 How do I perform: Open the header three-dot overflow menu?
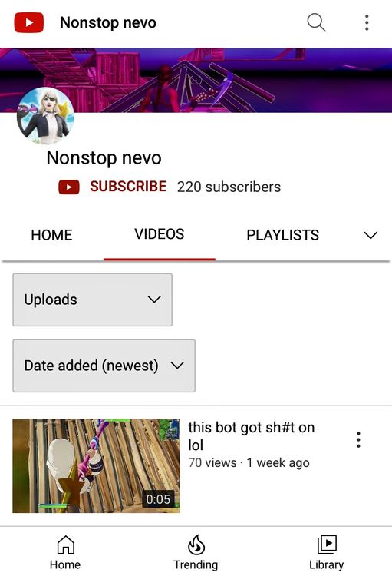(x=367, y=22)
